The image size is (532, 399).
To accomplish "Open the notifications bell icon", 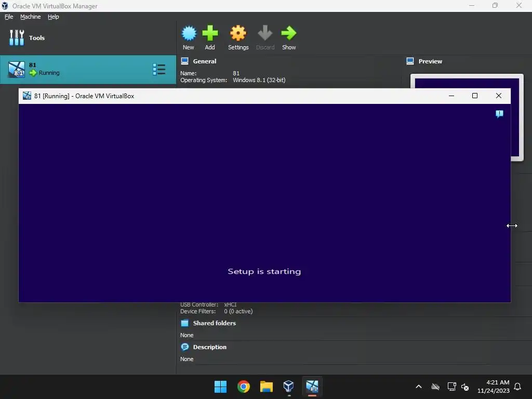I will pyautogui.click(x=518, y=387).
